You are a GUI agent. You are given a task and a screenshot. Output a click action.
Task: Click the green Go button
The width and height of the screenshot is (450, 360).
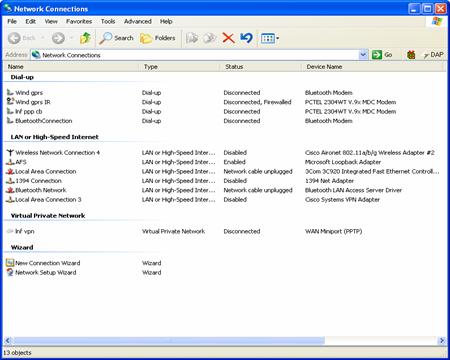382,55
